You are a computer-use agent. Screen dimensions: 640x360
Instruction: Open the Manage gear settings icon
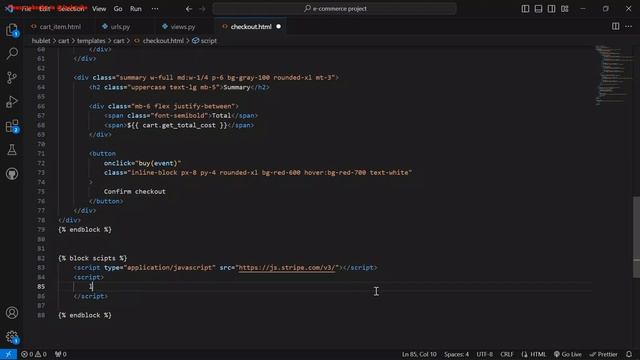point(12,337)
